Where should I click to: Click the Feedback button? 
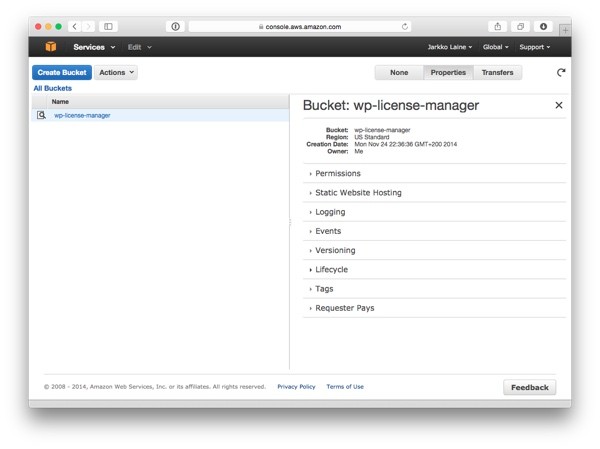(x=530, y=387)
